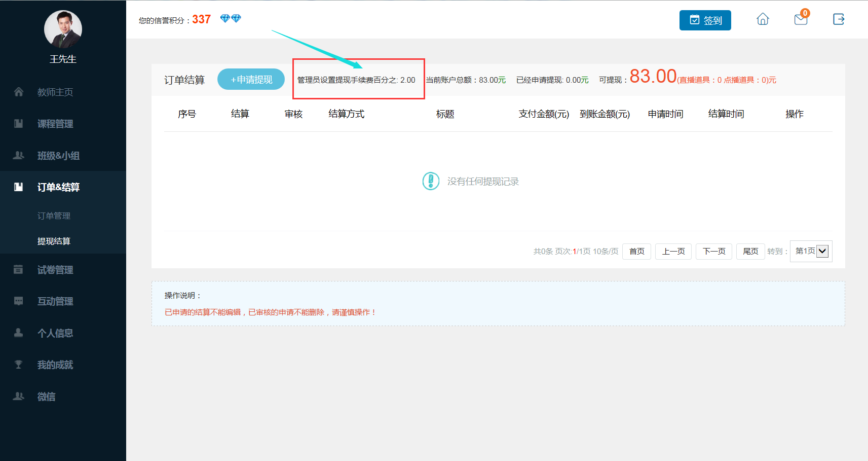
Task: Click the logout exit icon
Action: point(839,19)
